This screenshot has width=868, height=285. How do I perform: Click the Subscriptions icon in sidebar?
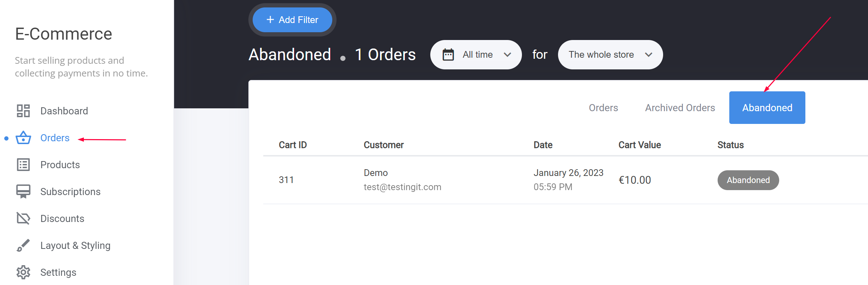point(23,192)
